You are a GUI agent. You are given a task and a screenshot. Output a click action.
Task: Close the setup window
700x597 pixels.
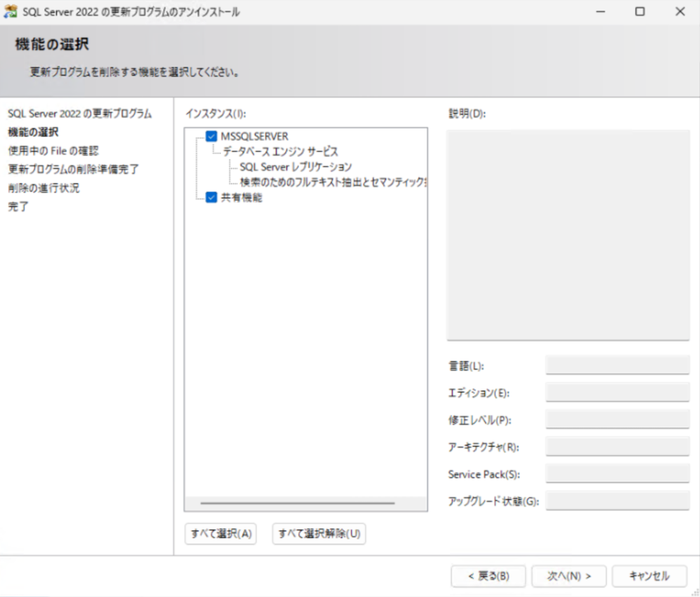tap(680, 12)
